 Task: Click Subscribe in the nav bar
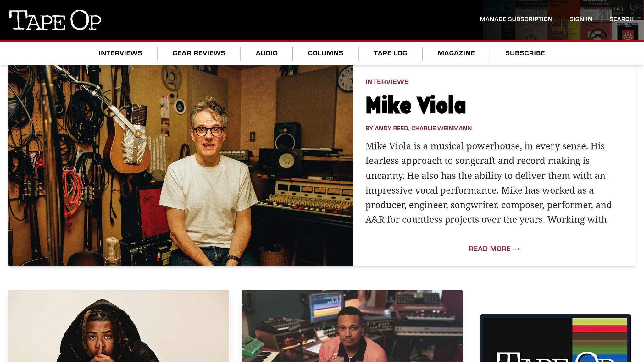pyautogui.click(x=525, y=53)
